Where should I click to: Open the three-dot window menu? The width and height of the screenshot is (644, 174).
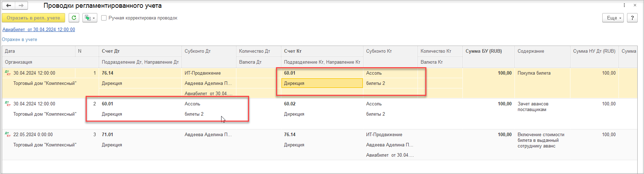625,5
